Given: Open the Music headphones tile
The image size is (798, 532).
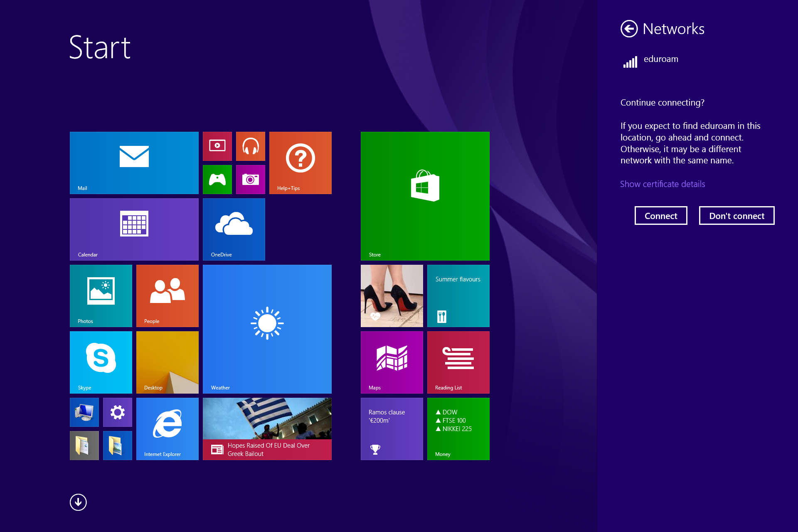Looking at the screenshot, I should (x=251, y=146).
